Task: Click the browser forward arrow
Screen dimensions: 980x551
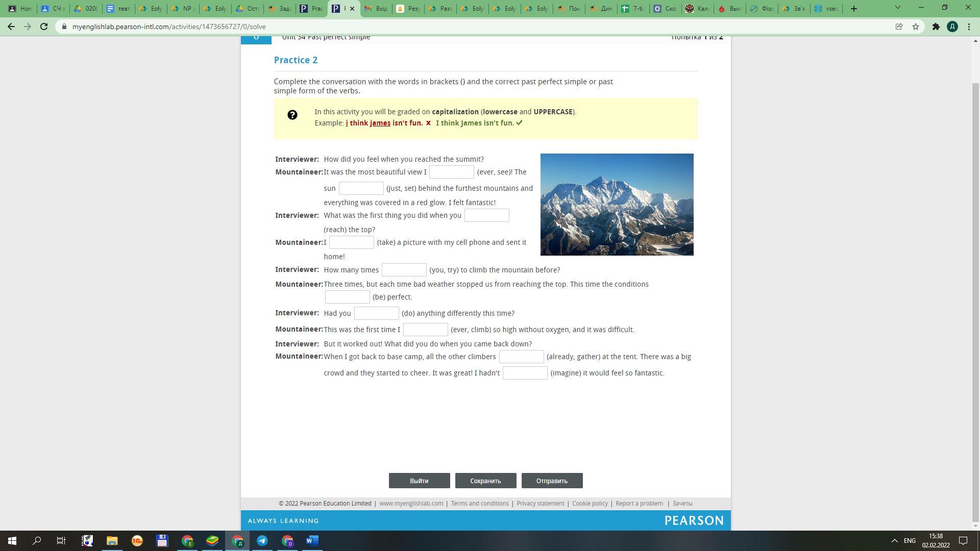Action: (x=28, y=27)
